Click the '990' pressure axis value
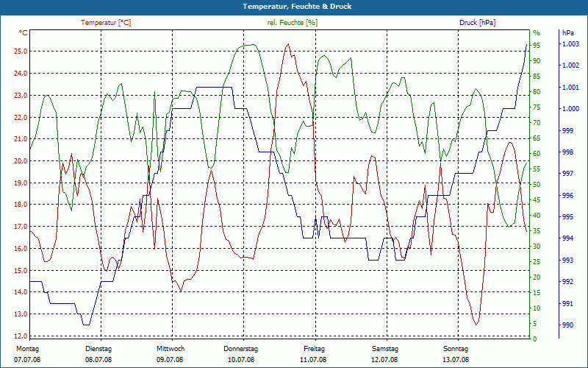The height and width of the screenshot is (368, 588). 567,325
